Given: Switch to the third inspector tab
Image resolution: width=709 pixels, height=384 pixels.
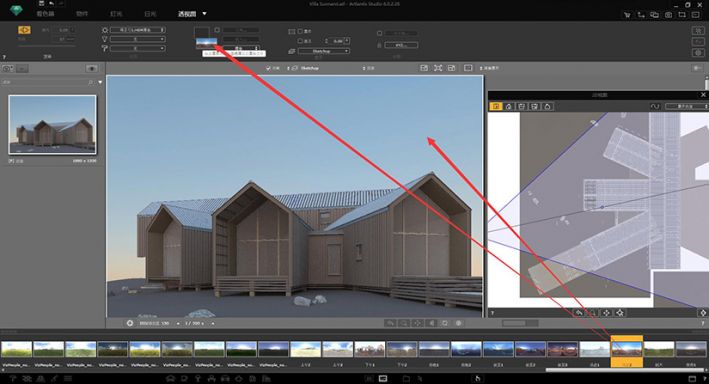Looking at the screenshot, I should pos(116,14).
